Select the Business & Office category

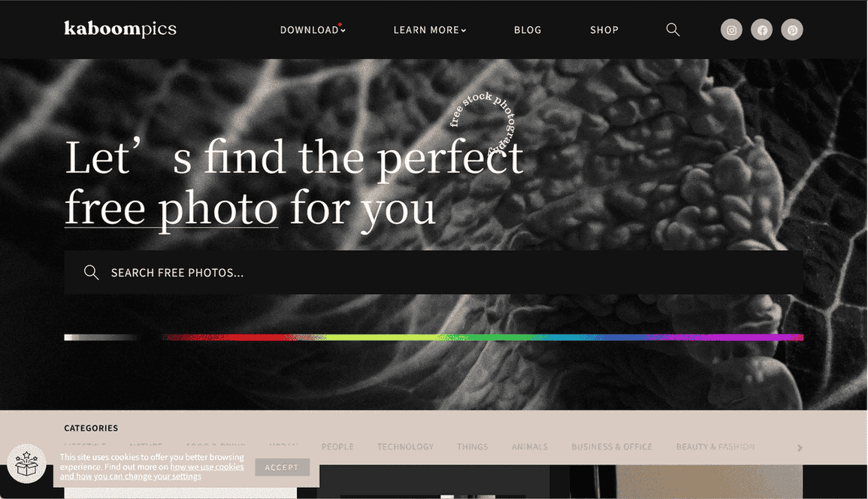click(x=612, y=446)
